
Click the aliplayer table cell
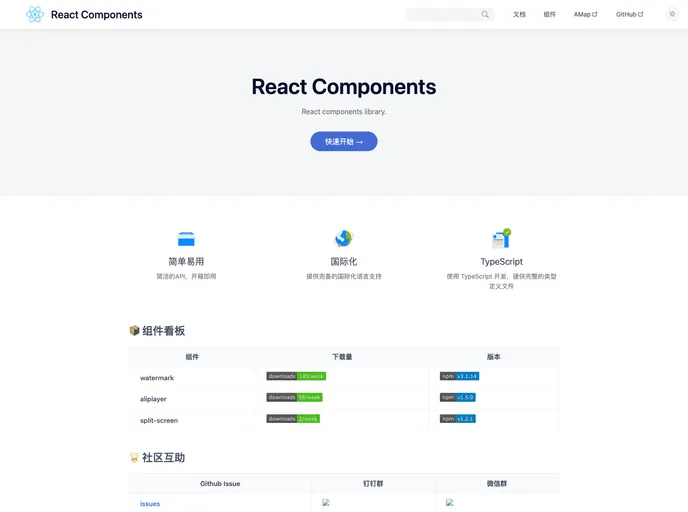point(192,399)
